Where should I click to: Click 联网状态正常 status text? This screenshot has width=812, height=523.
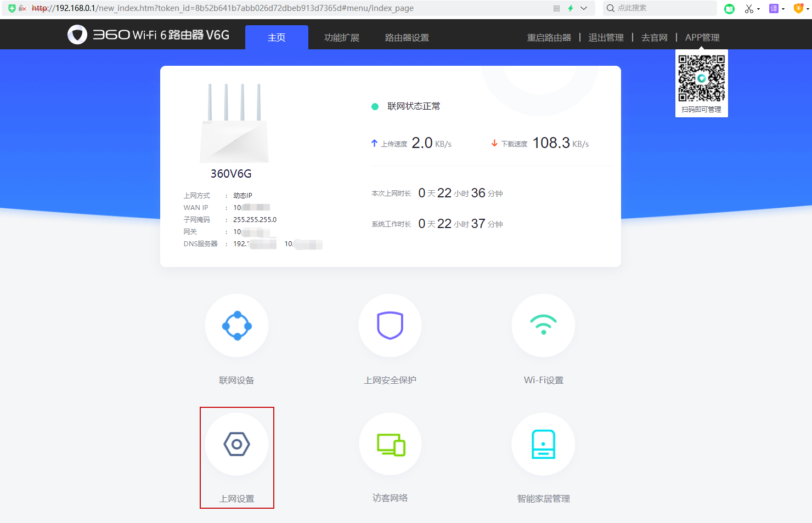point(414,106)
